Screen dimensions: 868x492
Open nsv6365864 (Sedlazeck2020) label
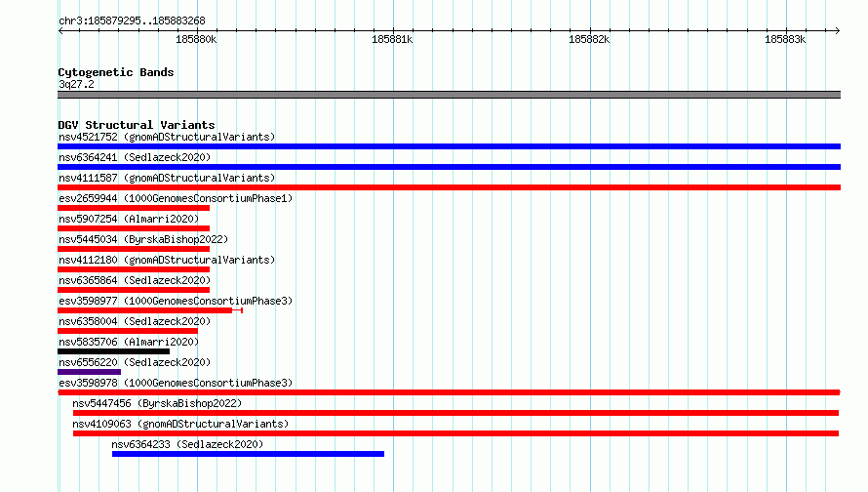(x=135, y=280)
